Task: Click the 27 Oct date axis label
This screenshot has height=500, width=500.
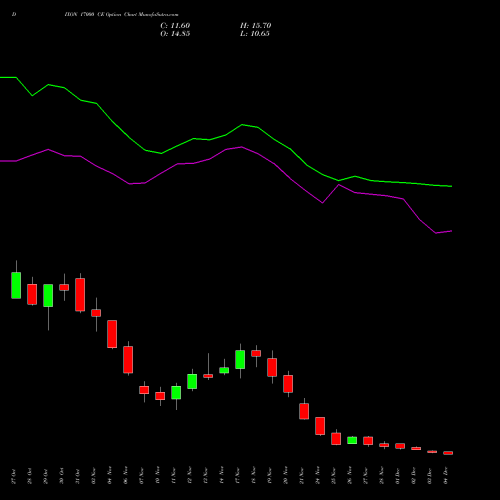Action: click(13, 476)
